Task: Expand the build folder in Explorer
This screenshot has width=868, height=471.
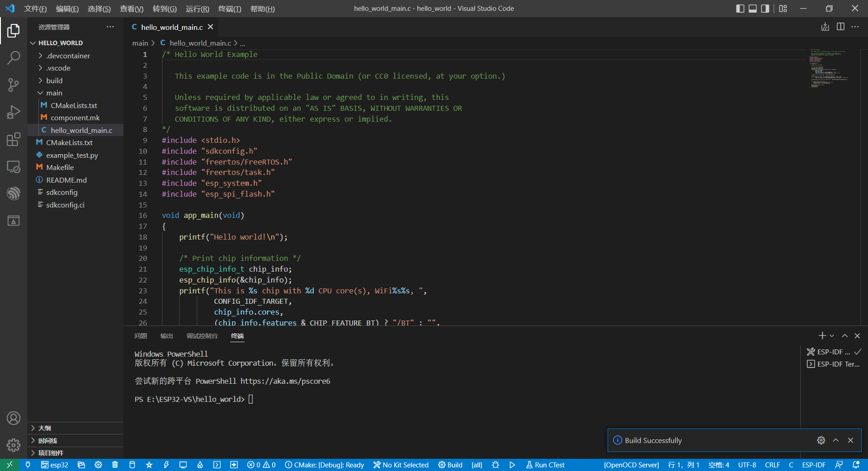Action: (55, 80)
